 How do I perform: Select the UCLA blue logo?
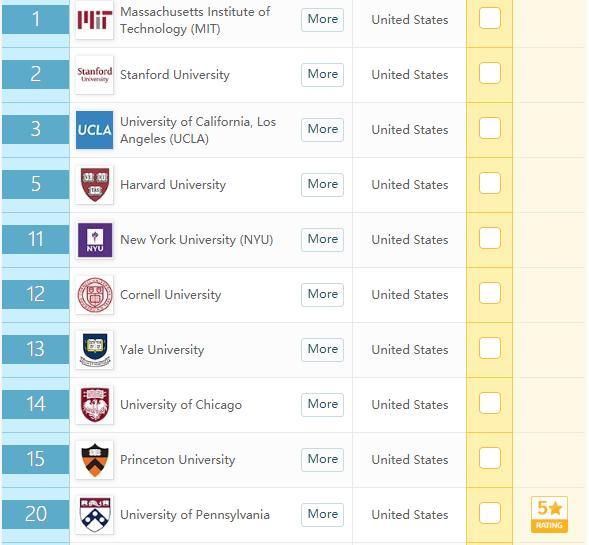(x=94, y=130)
